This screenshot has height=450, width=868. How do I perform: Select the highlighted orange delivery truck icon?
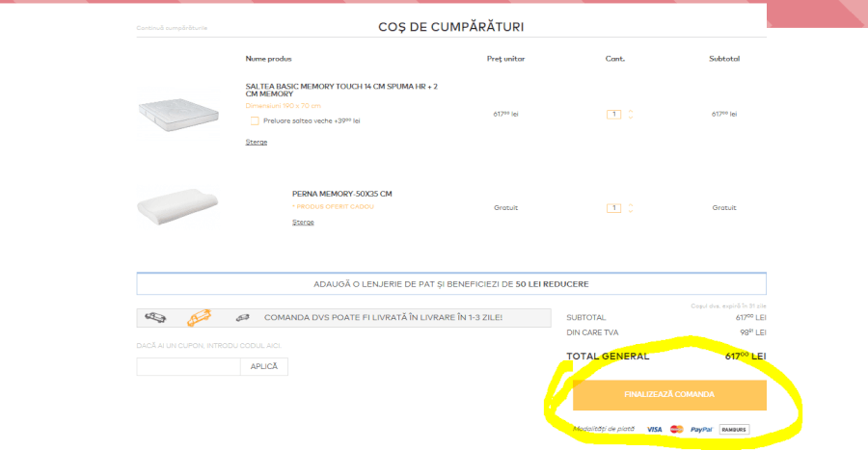point(199,316)
